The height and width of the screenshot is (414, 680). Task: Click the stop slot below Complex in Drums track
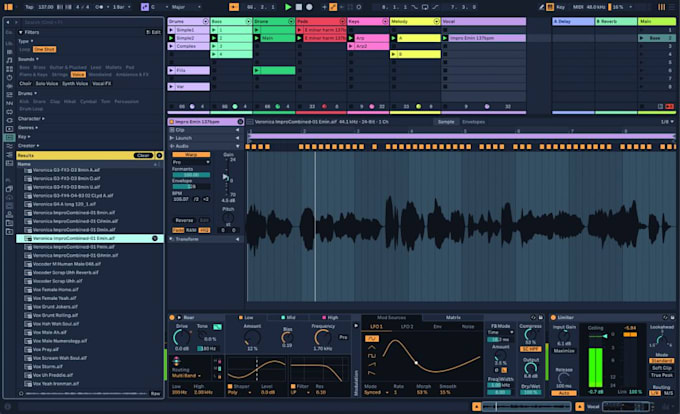[x=171, y=54]
